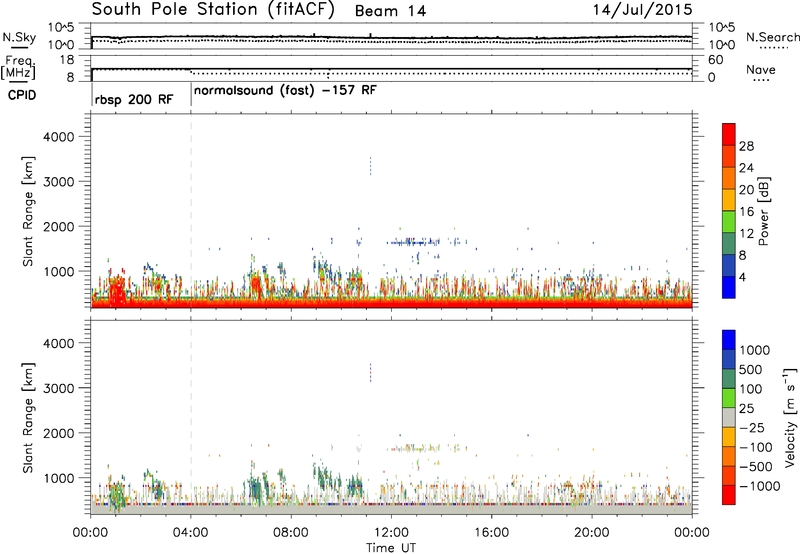Click 'normalsound (fast) -157 RF' text

[285, 91]
